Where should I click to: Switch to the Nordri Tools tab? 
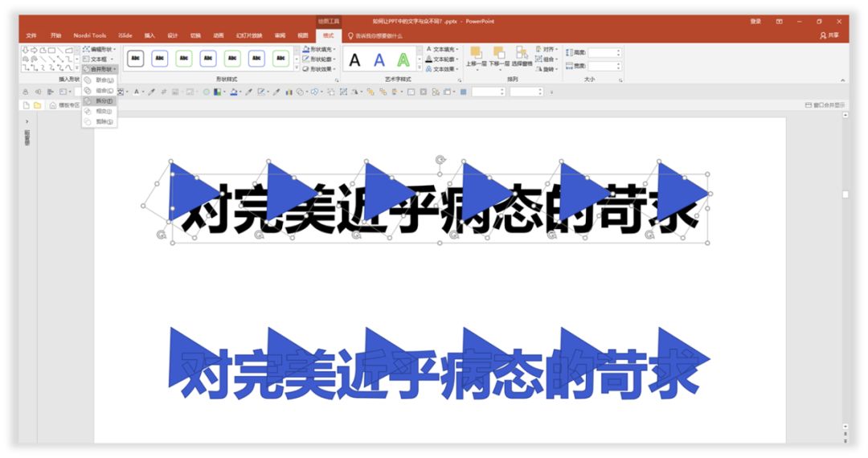(90, 35)
